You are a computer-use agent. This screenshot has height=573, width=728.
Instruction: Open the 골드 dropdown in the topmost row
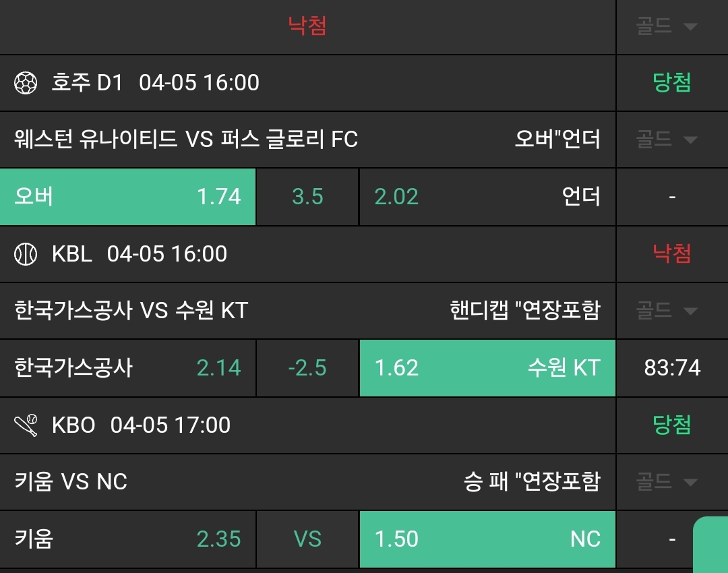click(665, 27)
